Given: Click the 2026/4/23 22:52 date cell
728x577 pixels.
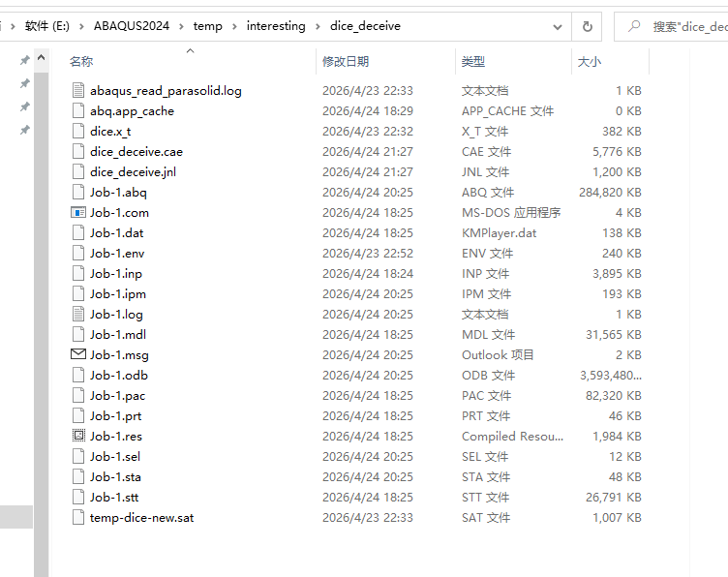Looking at the screenshot, I should pyautogui.click(x=368, y=253).
